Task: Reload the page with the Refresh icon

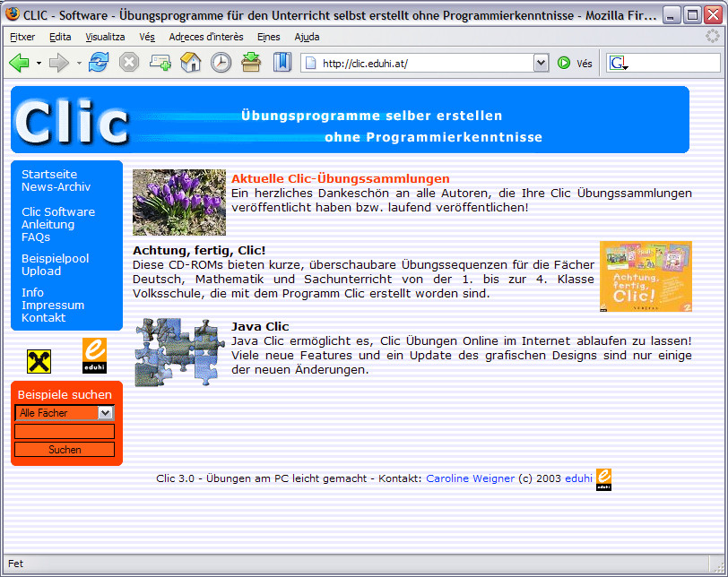Action: [99, 62]
